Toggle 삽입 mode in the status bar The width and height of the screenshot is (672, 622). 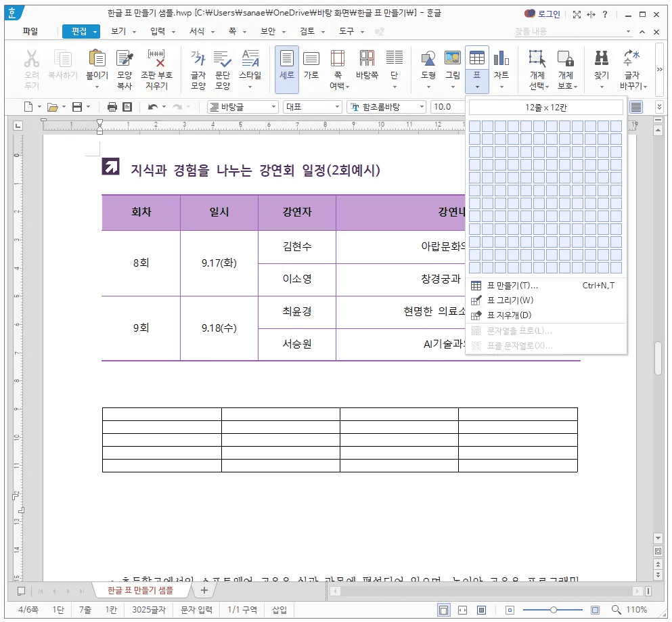tap(279, 608)
